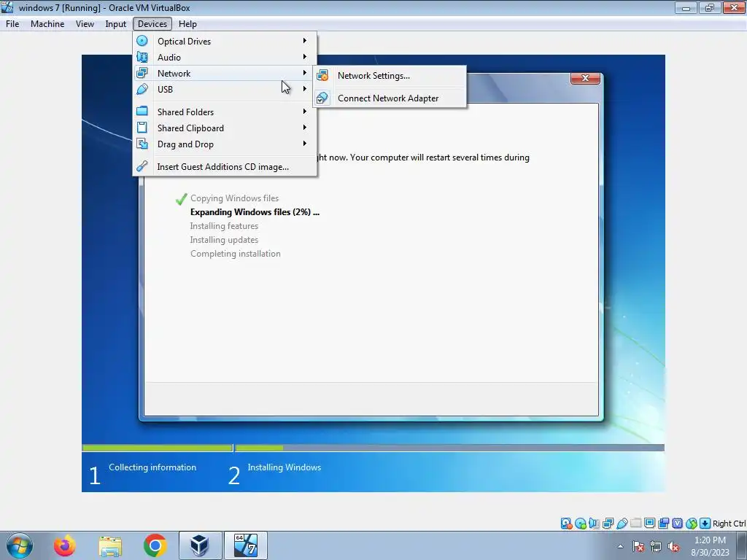Image resolution: width=747 pixels, height=560 pixels.
Task: Click the shared folders status bar icon
Action: (635, 524)
